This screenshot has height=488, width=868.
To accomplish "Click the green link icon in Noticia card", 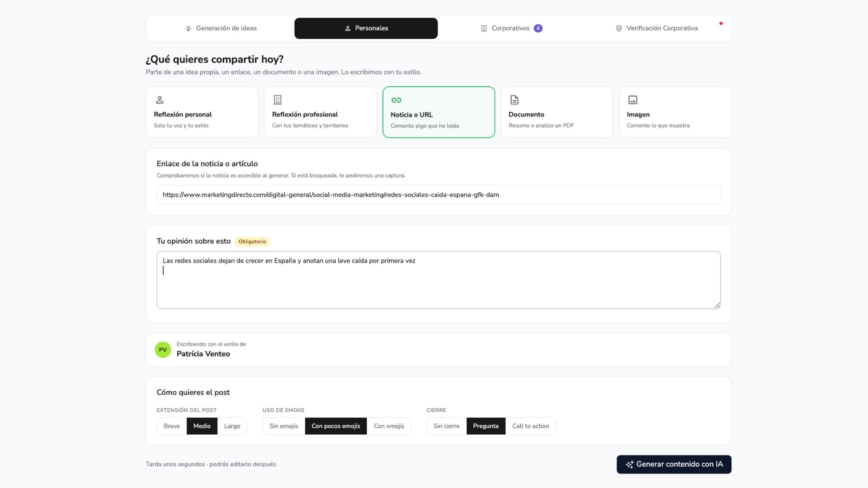I will [396, 100].
